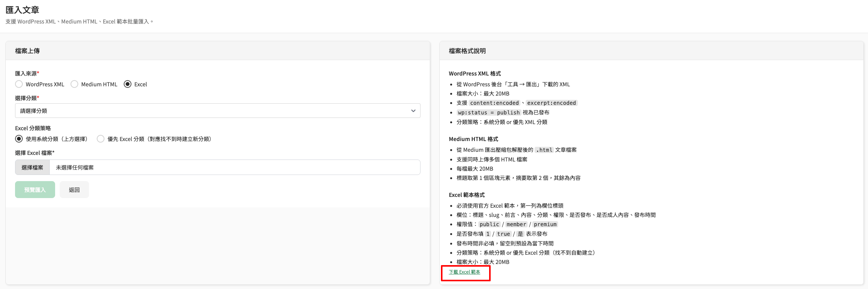
Task: Click the 支援同時上傳多個 HTML 檔案 bullet
Action: pyautogui.click(x=492, y=160)
